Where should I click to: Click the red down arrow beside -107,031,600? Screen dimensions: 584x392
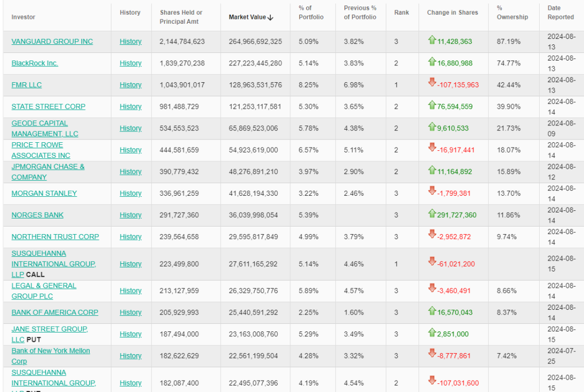[x=432, y=381]
